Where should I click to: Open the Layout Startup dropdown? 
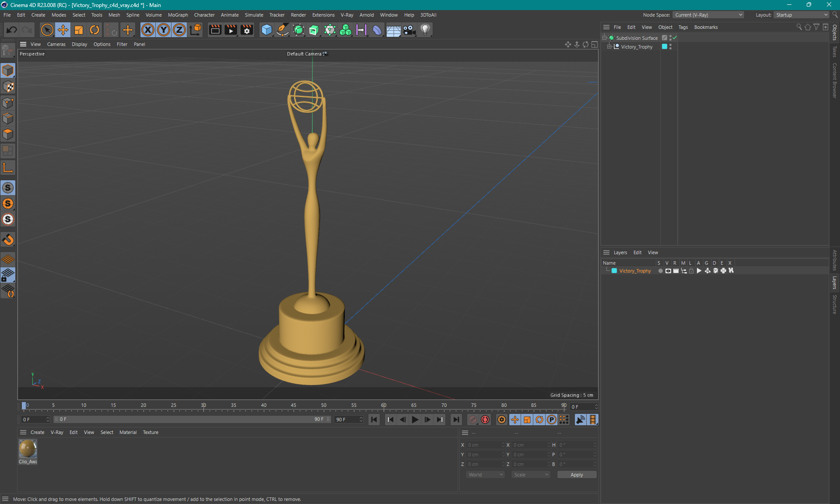(801, 15)
